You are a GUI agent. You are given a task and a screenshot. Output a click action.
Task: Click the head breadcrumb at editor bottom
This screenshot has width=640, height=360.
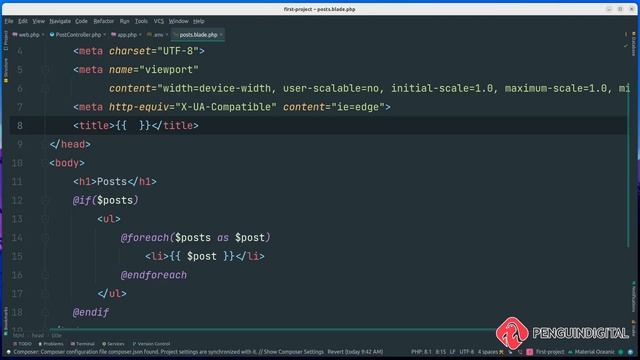(x=38, y=336)
